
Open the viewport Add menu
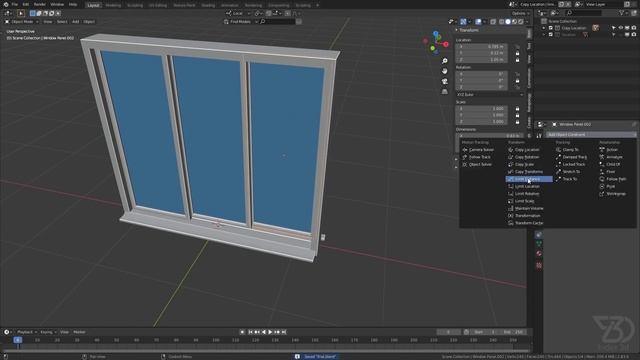76,22
